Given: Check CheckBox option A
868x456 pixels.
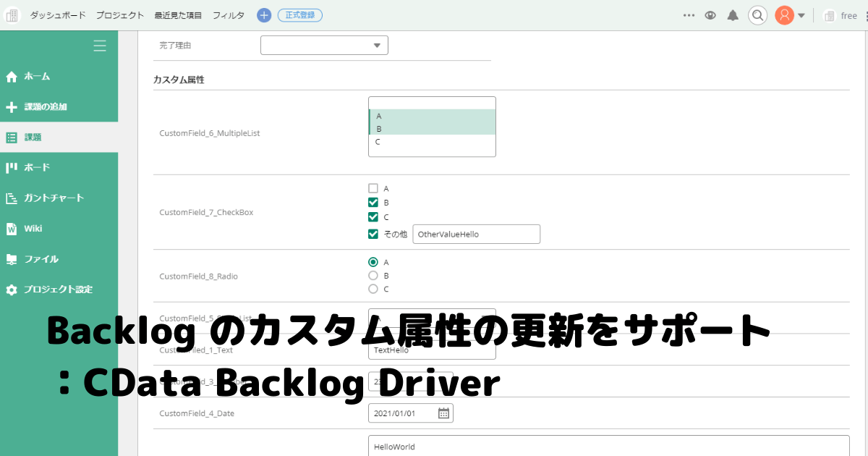Looking at the screenshot, I should coord(373,188).
